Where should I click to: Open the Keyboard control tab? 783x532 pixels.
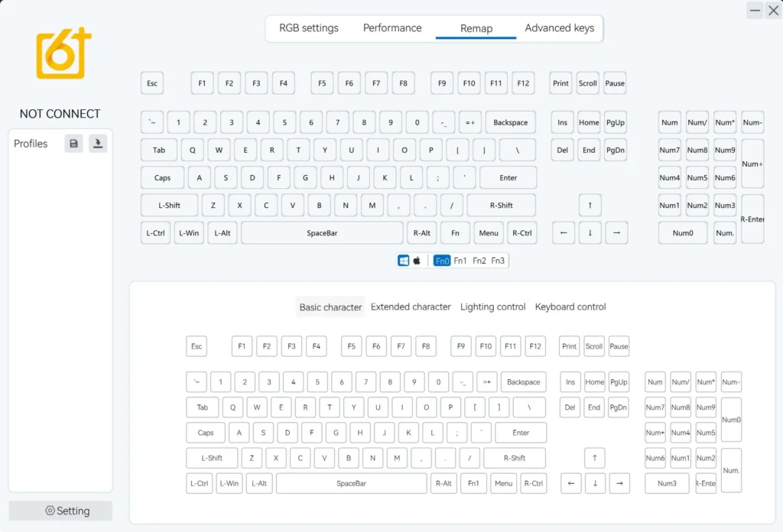pos(570,307)
